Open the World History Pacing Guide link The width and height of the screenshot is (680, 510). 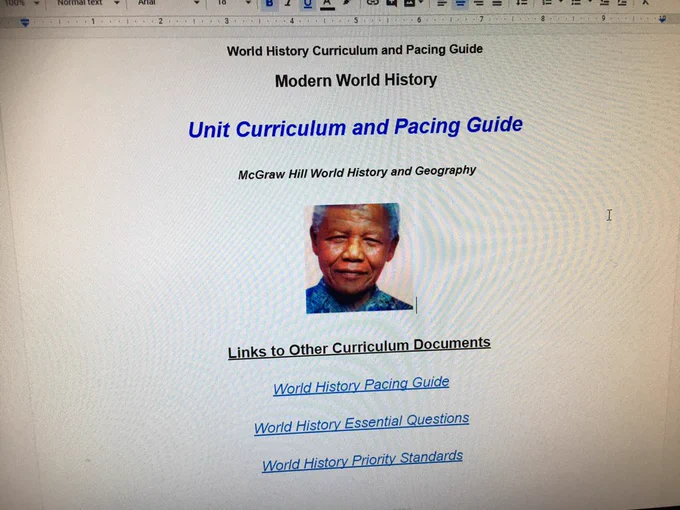click(x=361, y=385)
